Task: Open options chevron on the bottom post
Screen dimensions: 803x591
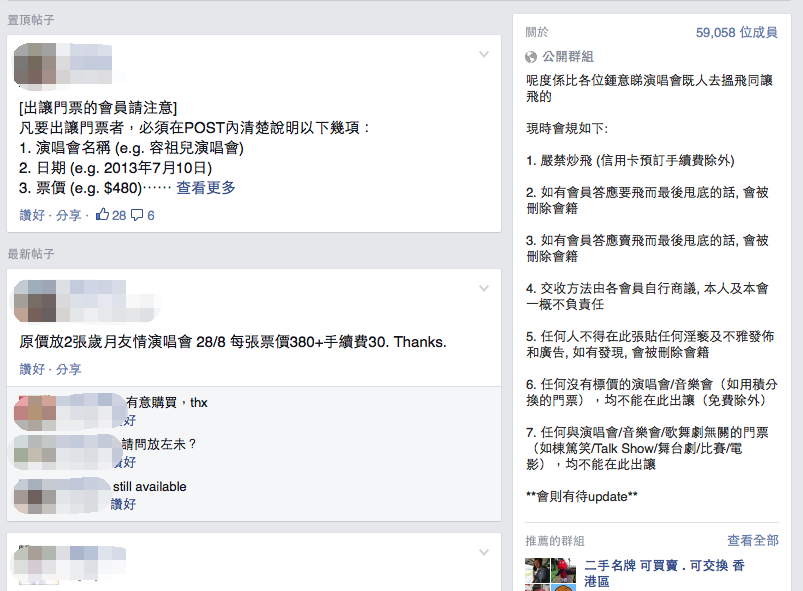Action: pyautogui.click(x=484, y=552)
